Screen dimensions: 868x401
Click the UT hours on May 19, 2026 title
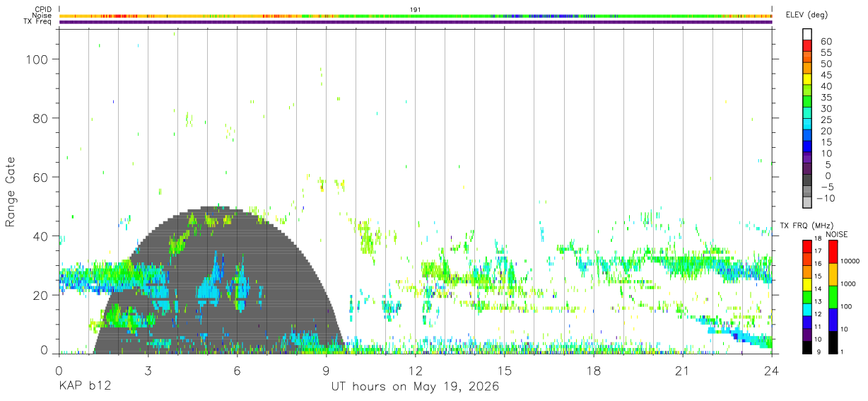pyautogui.click(x=416, y=387)
